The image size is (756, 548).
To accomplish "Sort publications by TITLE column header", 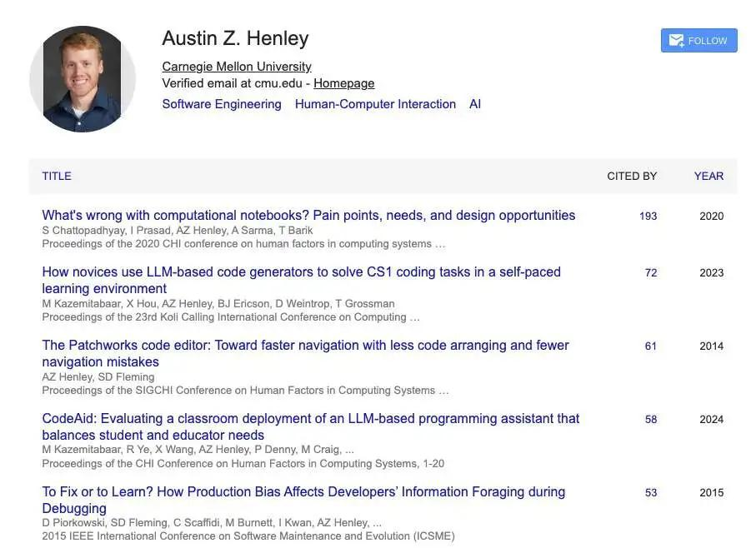I will [57, 177].
